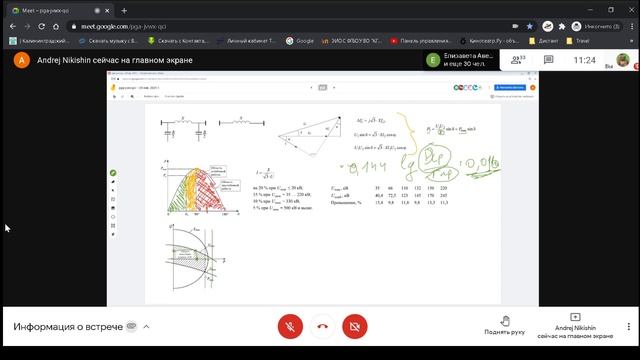Select the circle shape tool in whiteboard
640x360 pixels.
coord(113,217)
